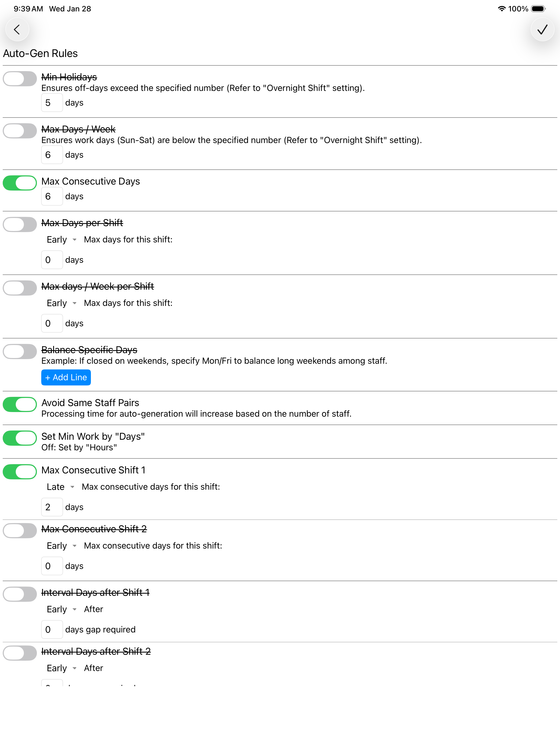Enable Max Consecutive Shift 2
Image resolution: width=560 pixels, height=747 pixels.
click(20, 531)
